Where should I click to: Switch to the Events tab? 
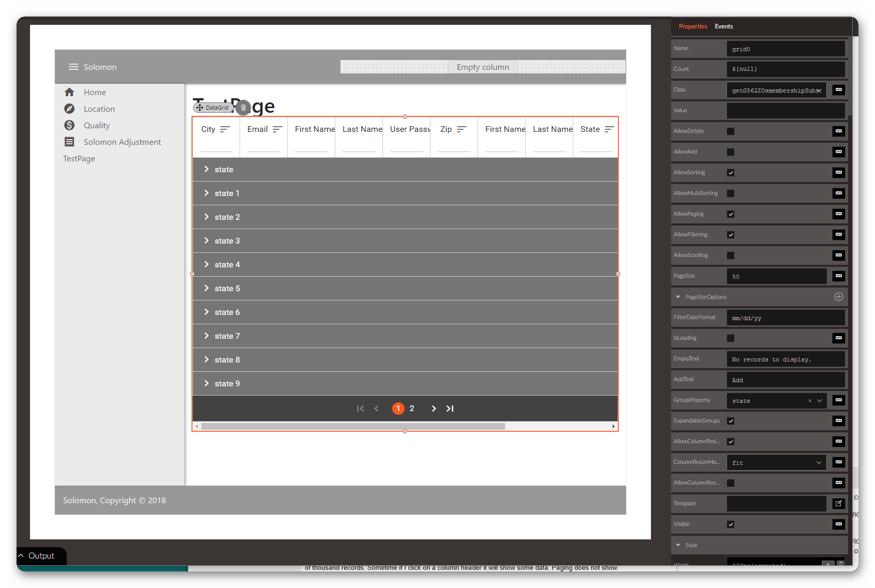point(723,26)
